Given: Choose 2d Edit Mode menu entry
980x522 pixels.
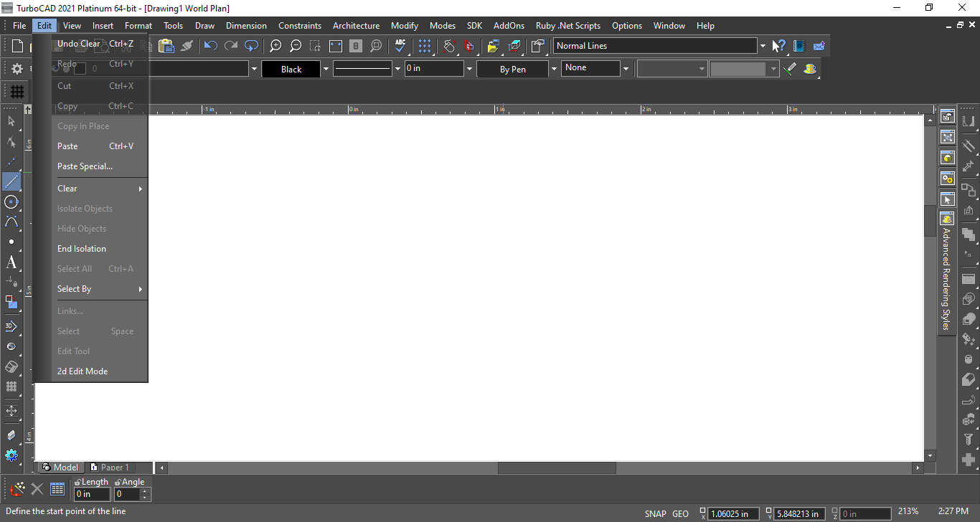Looking at the screenshot, I should (100, 371).
